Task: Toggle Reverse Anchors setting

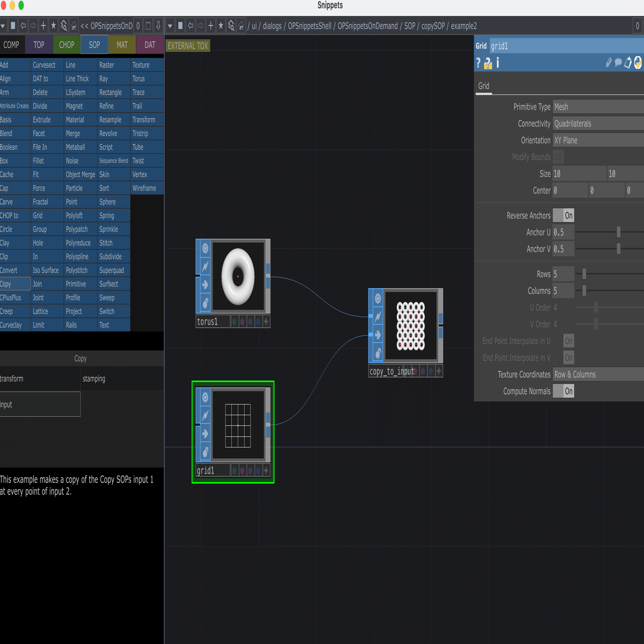Action: (564, 215)
